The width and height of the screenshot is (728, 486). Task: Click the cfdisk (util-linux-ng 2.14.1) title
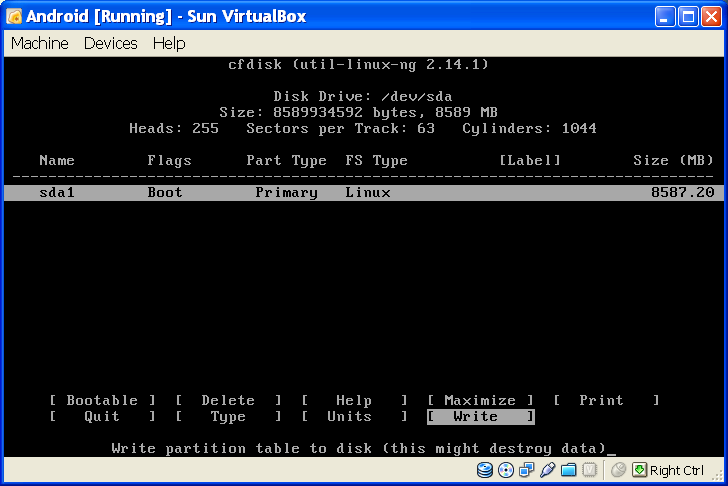358,64
